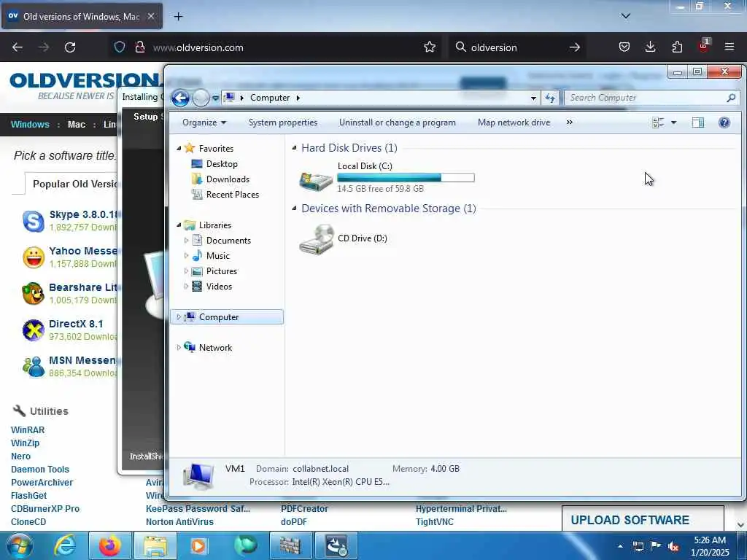This screenshot has width=747, height=560.
Task: Open the TightVNC link
Action: click(435, 522)
